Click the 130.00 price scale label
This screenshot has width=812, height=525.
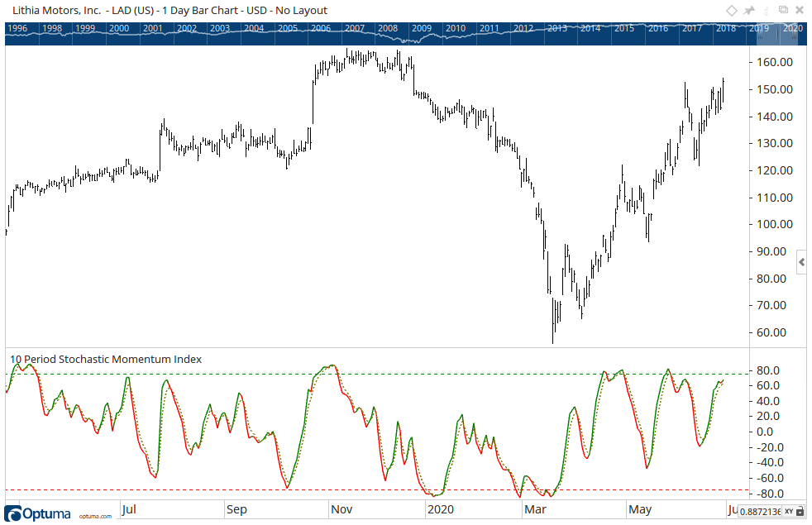coord(775,143)
